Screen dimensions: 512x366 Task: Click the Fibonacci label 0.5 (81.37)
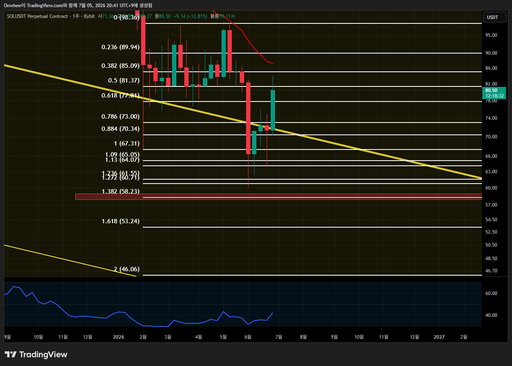[x=124, y=80]
